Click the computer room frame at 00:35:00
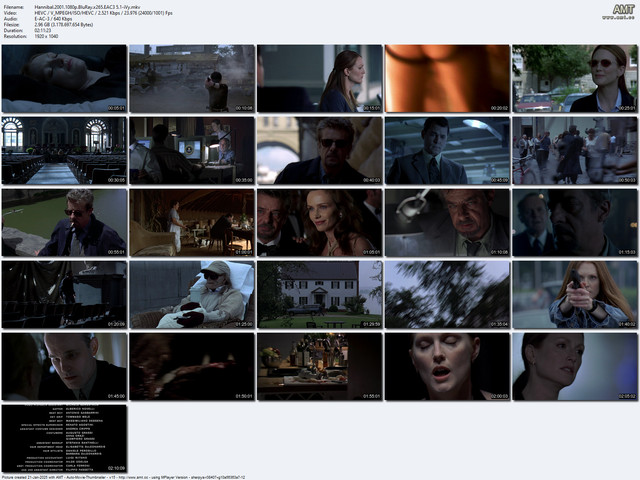This screenshot has width=640, height=480. click(x=192, y=151)
